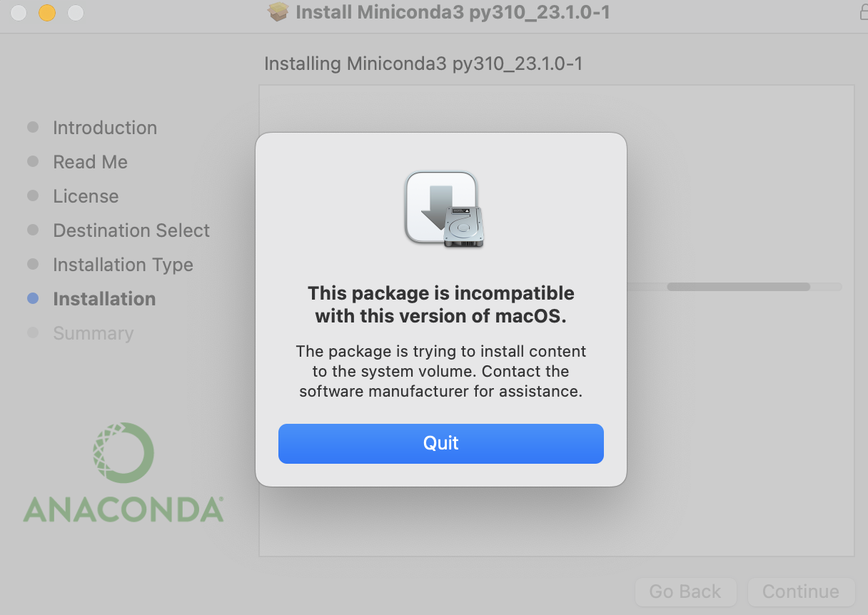Click the Go Back button

click(x=685, y=591)
